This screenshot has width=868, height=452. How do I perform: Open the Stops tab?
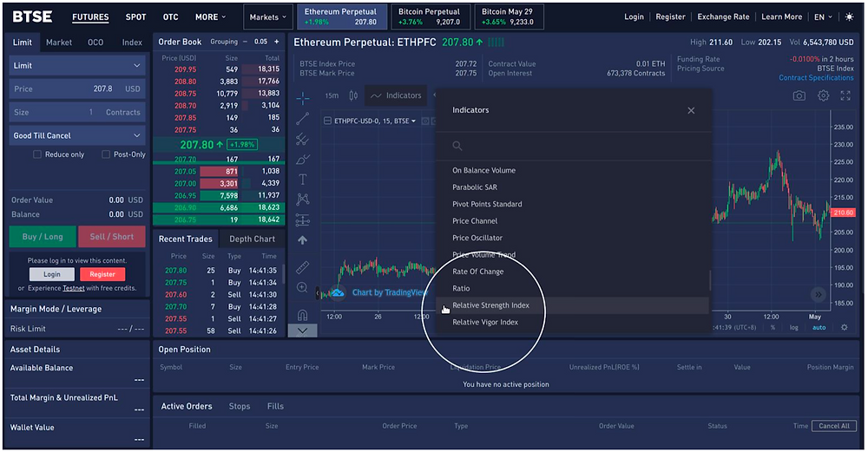[240, 406]
